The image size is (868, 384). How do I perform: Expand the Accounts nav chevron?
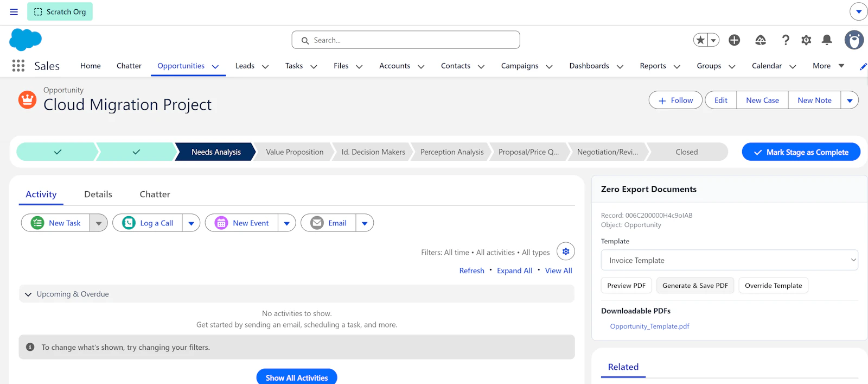(421, 66)
